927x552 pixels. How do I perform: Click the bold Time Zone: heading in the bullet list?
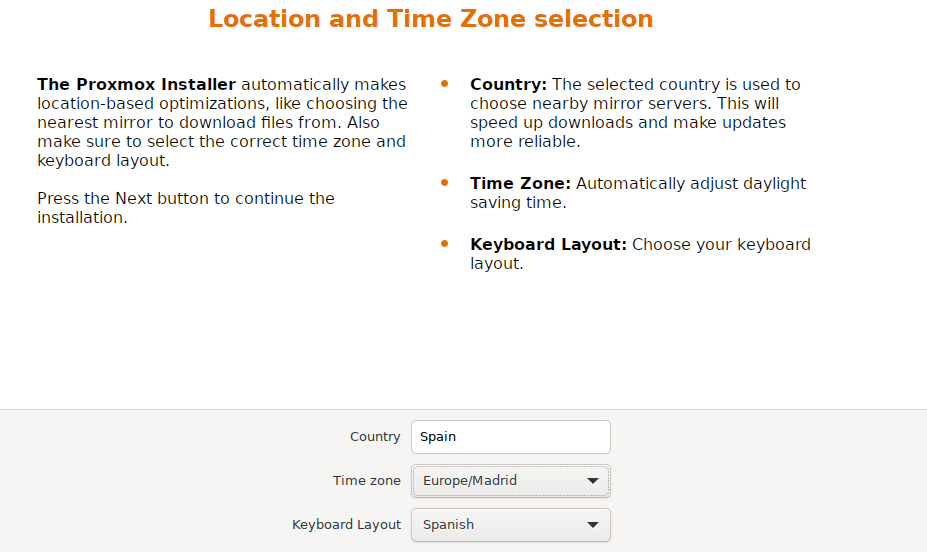pyautogui.click(x=520, y=184)
